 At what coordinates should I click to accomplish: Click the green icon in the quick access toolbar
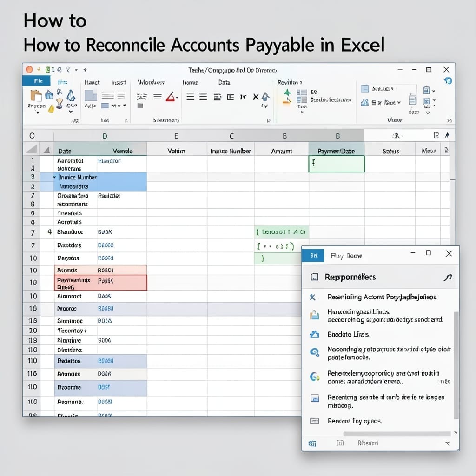tap(48, 70)
